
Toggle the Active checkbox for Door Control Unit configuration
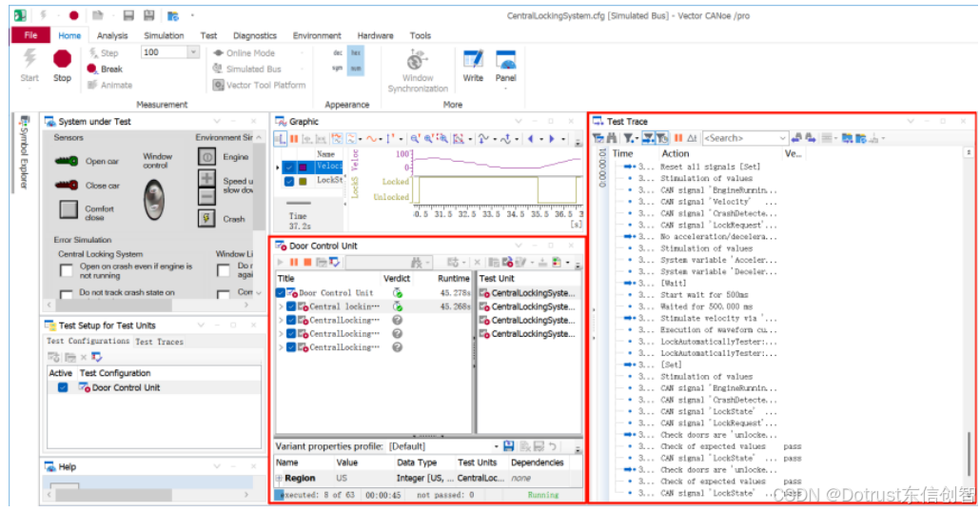point(63,387)
